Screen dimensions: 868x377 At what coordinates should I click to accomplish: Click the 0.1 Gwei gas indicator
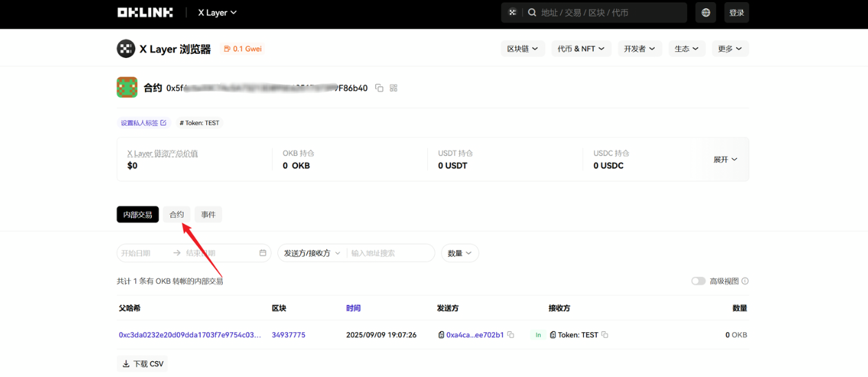(x=243, y=49)
